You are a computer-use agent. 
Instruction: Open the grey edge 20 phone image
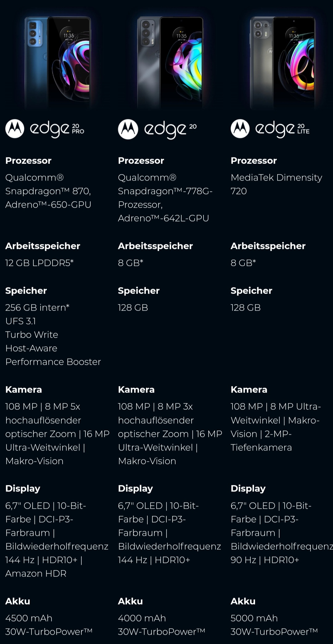click(x=171, y=62)
